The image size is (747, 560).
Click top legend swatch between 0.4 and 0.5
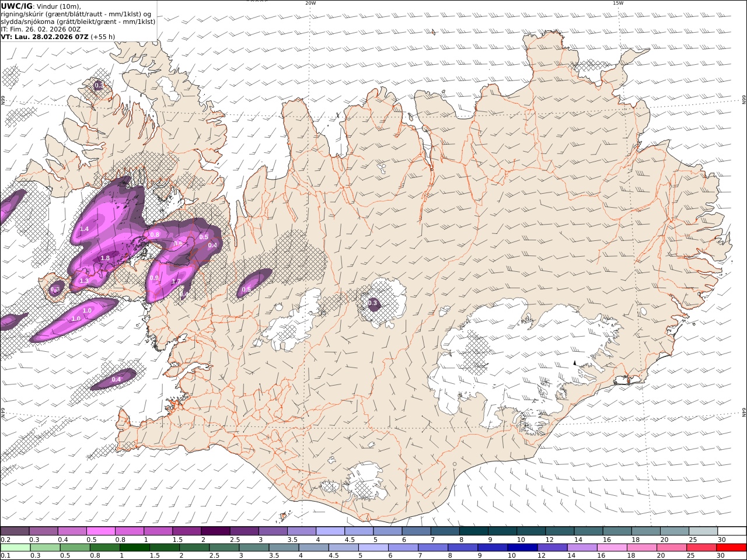[x=72, y=531]
